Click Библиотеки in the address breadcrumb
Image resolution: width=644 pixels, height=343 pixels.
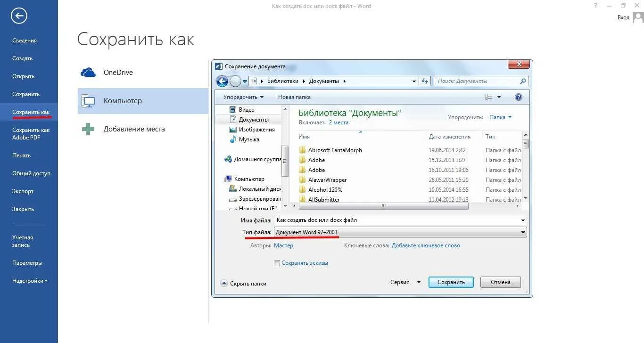pos(282,81)
